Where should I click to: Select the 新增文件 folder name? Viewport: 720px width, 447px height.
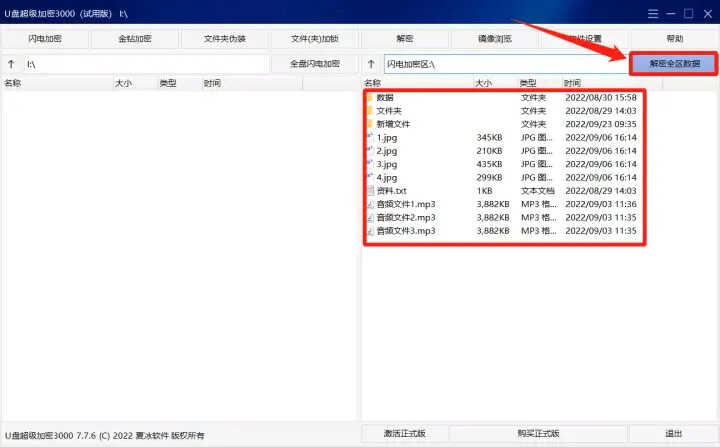pos(393,124)
